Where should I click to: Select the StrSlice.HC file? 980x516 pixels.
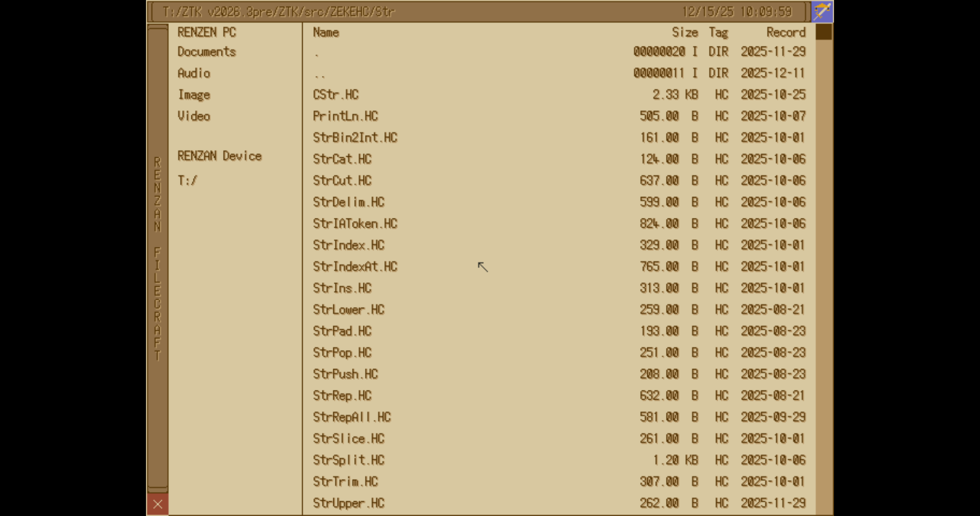tap(559, 438)
